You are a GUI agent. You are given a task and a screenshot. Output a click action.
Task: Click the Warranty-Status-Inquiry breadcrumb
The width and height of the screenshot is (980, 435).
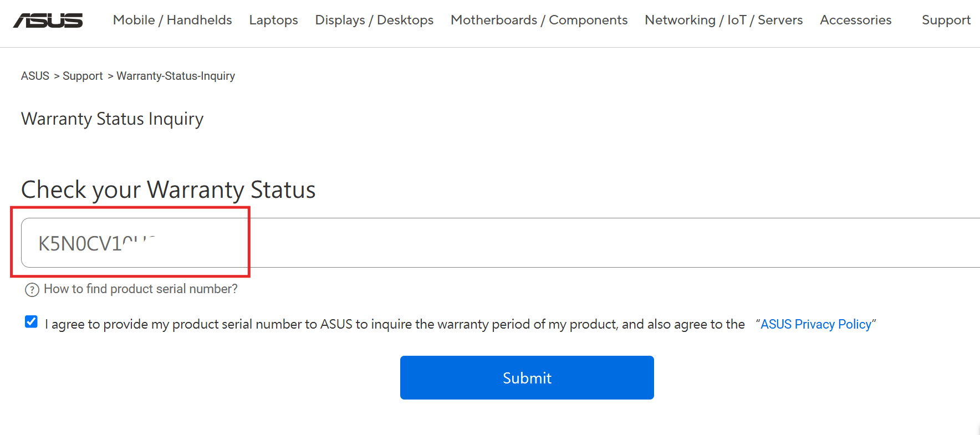point(175,76)
